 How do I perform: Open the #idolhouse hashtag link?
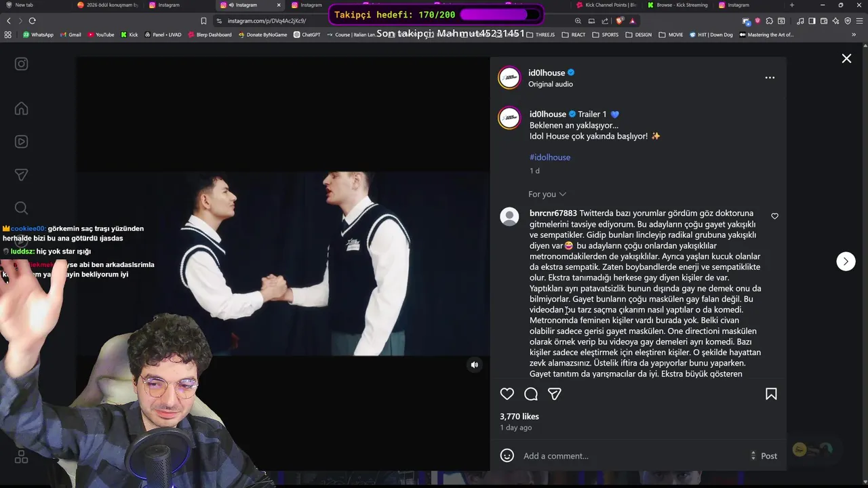(x=550, y=157)
